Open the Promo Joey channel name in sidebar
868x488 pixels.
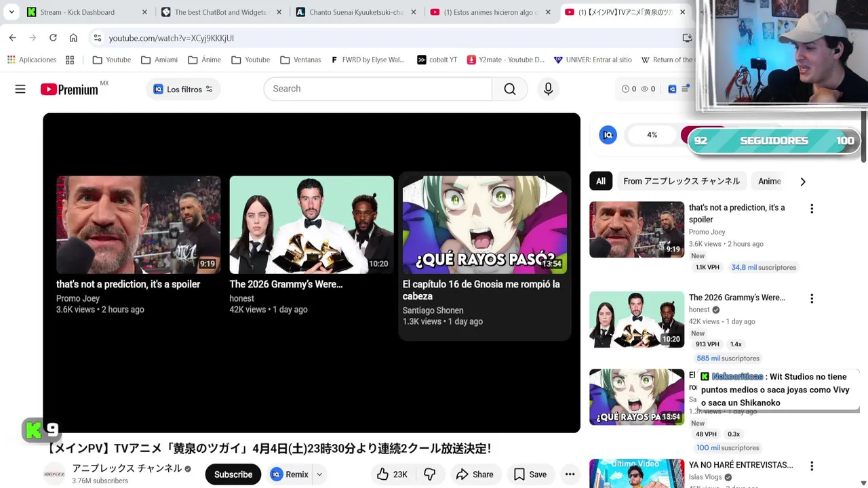[707, 232]
